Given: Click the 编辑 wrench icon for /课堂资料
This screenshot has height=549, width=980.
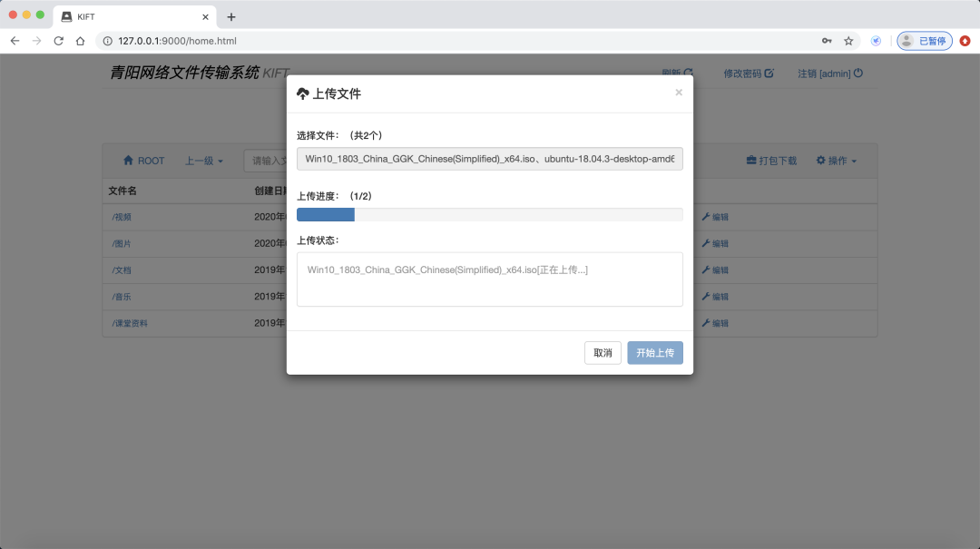Looking at the screenshot, I should (707, 323).
